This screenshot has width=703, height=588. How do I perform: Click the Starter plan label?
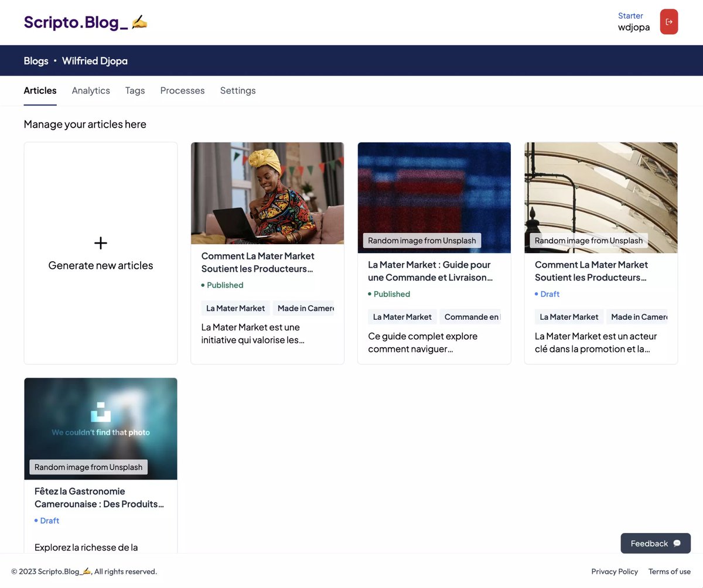point(630,16)
